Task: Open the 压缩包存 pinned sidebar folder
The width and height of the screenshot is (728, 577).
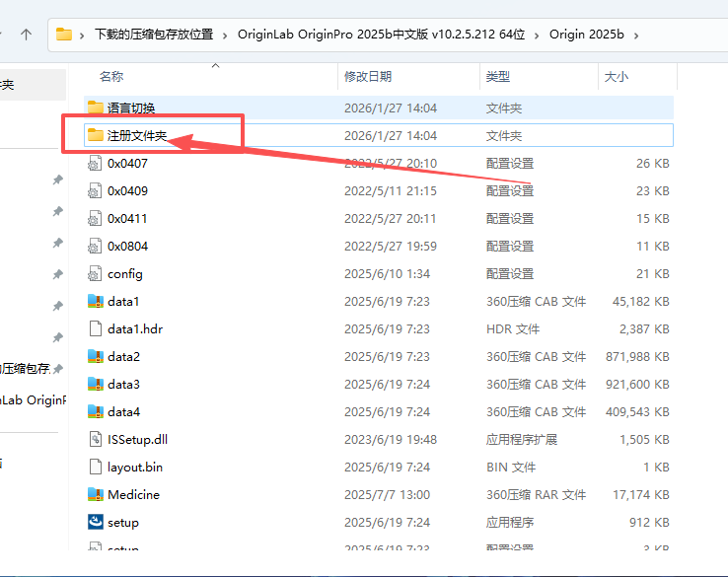Action: coord(25,369)
